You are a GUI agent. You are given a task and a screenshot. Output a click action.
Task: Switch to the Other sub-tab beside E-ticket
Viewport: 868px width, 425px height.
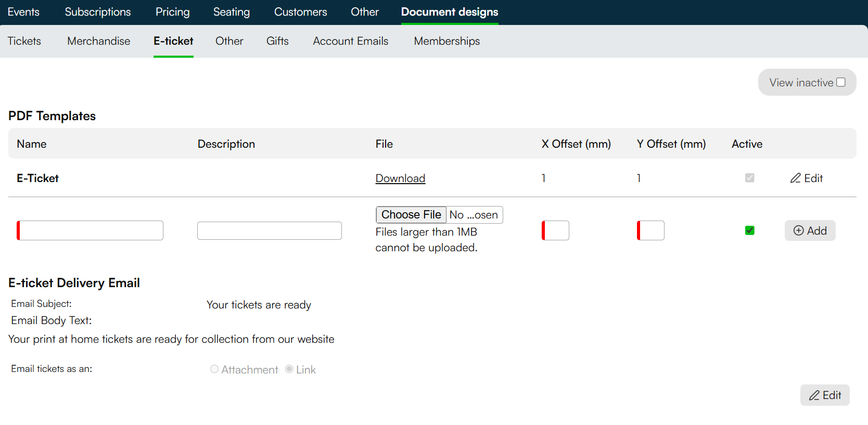pos(229,41)
